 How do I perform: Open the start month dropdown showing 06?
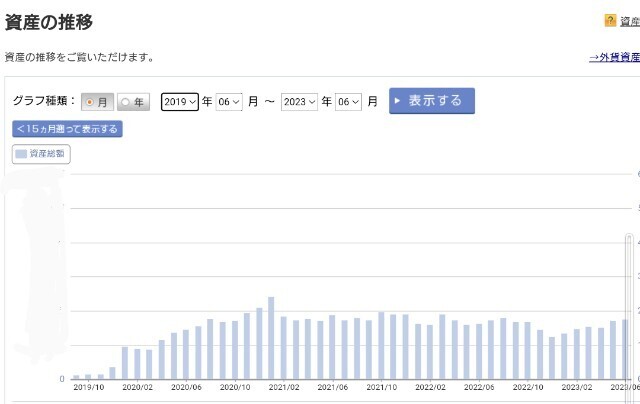click(x=229, y=102)
